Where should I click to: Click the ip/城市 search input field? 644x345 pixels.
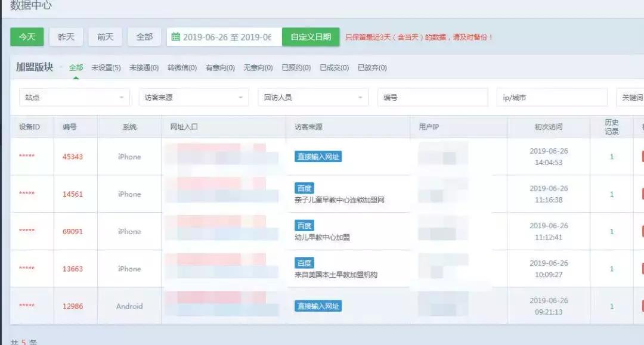(x=553, y=97)
